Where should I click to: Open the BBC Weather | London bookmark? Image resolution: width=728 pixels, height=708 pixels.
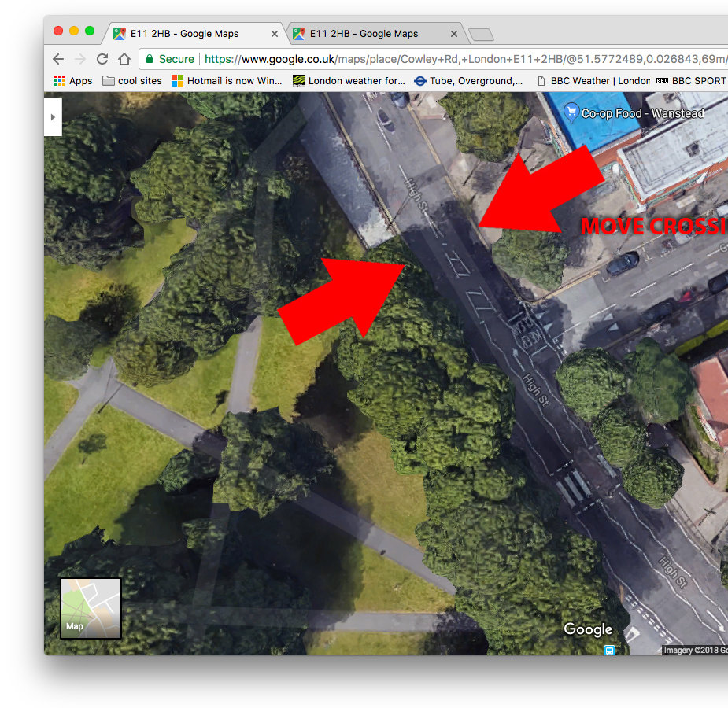click(x=598, y=80)
